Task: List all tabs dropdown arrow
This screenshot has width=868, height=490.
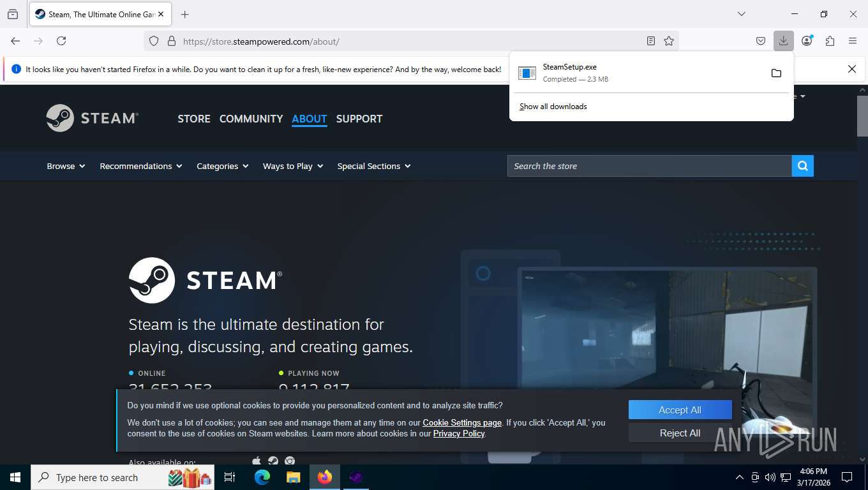Action: 741,14
